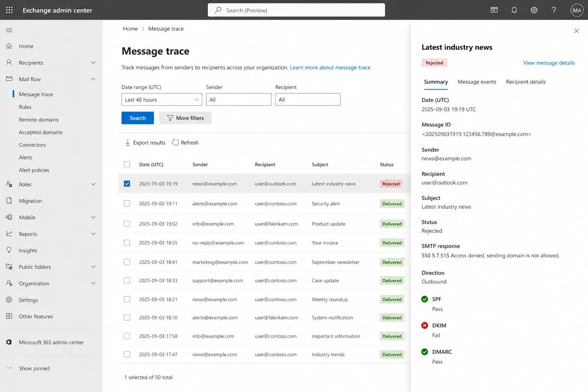The image size is (588, 392).
Task: Collapse the navigation hamburger menu
Action: (9, 30)
